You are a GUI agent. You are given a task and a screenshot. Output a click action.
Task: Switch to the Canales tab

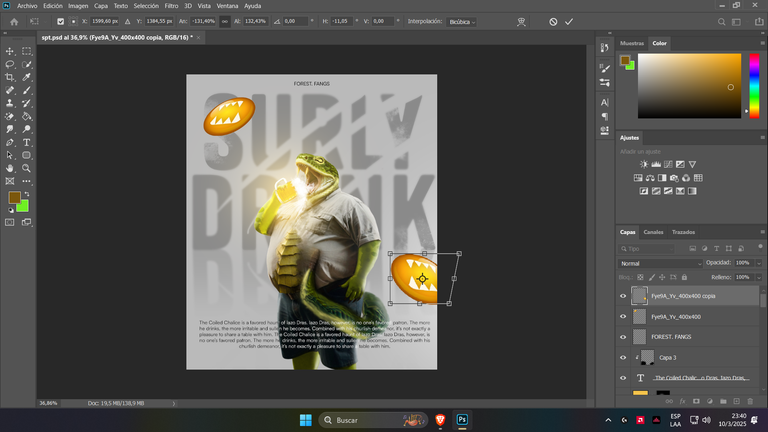[x=653, y=232]
